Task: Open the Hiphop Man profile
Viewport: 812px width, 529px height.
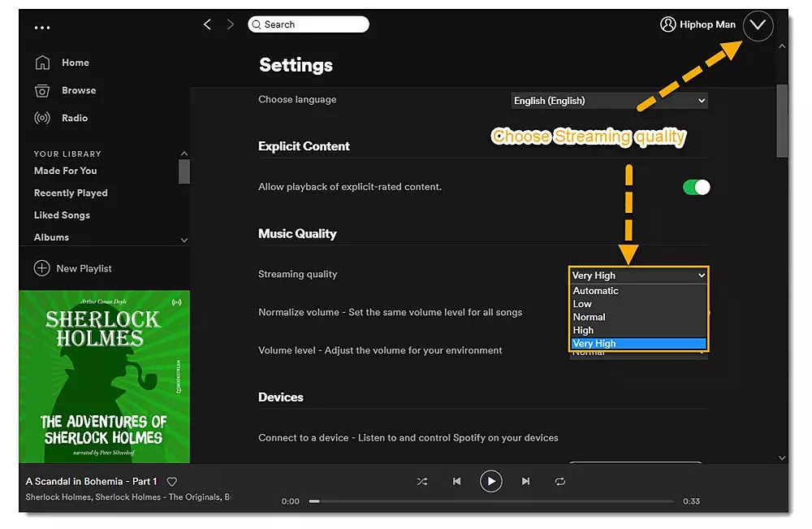Action: [707, 24]
